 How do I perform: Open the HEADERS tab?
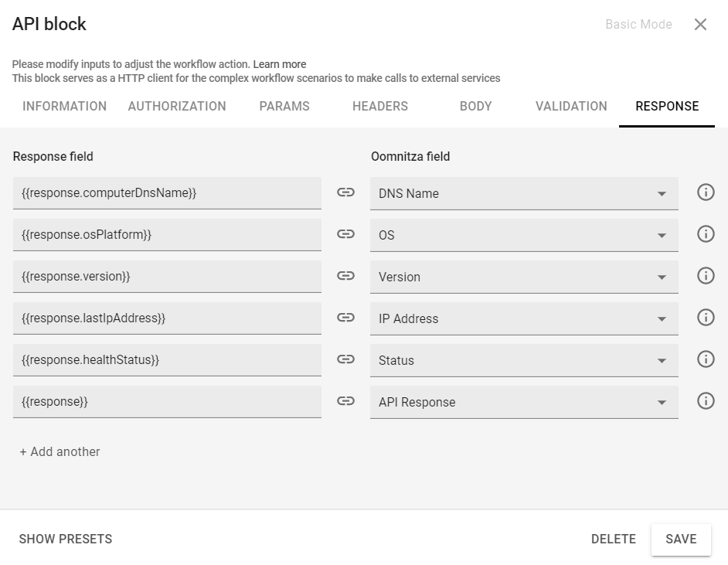(x=380, y=107)
